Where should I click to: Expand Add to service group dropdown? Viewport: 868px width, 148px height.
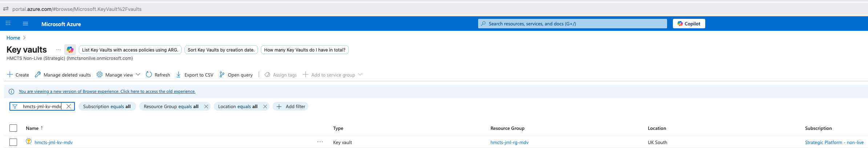pyautogui.click(x=332, y=75)
